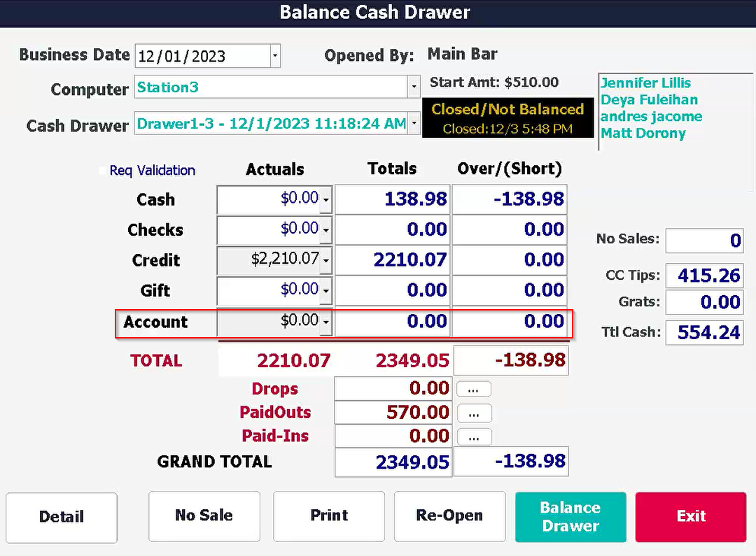Open the Checks actuals dropdown arrow
756x556 pixels.
tap(326, 229)
